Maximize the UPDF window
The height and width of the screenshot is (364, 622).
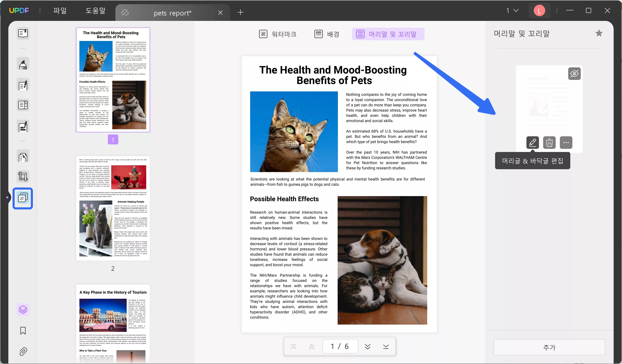click(x=589, y=10)
